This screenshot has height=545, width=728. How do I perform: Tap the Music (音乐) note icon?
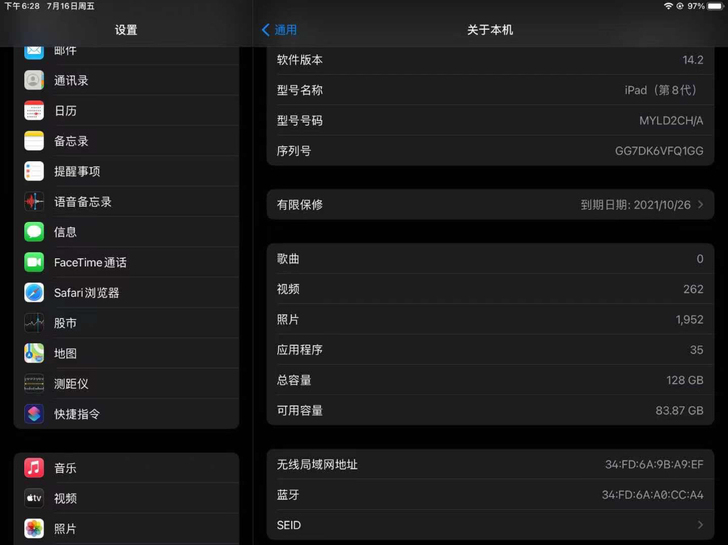click(34, 467)
